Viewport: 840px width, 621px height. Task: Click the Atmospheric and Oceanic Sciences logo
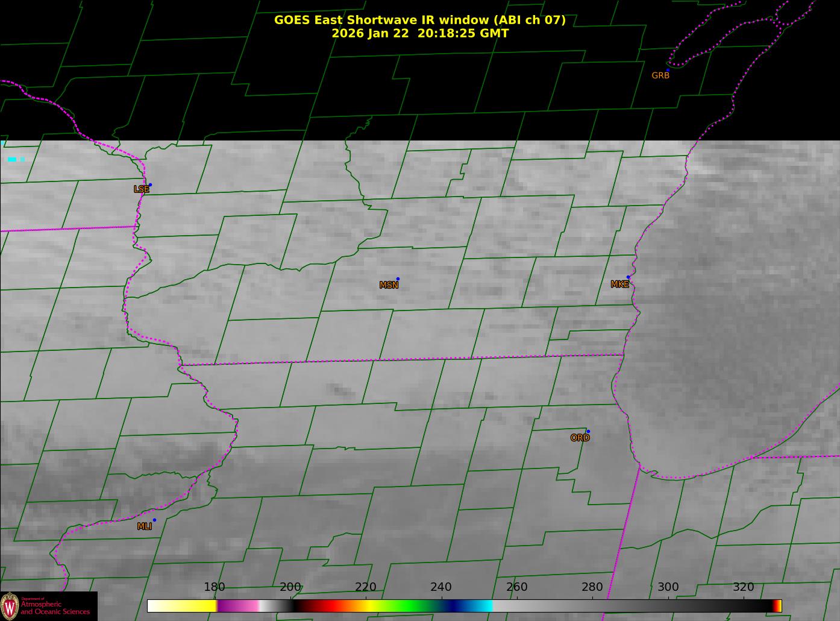point(49,606)
